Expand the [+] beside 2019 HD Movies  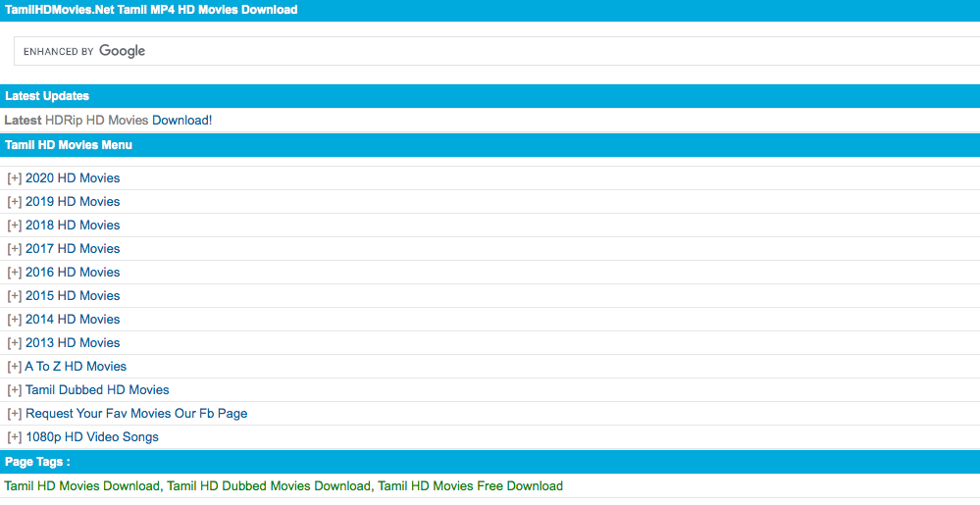point(14,202)
